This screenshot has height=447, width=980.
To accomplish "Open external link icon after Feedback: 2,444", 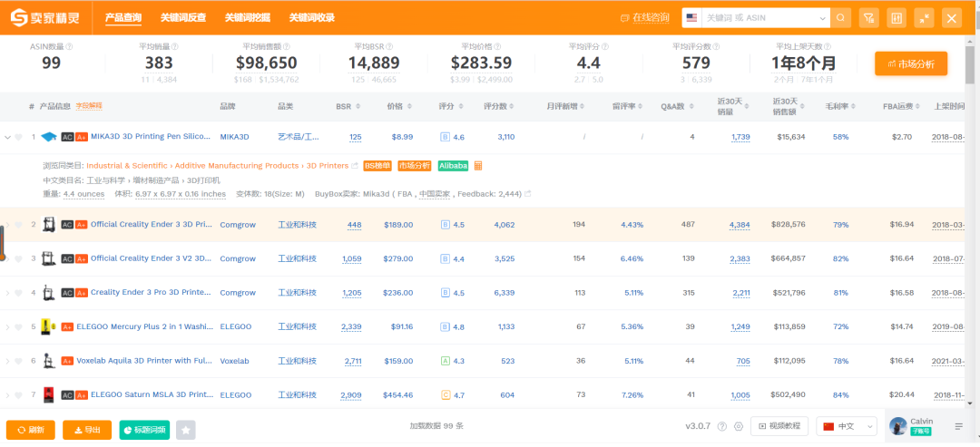I will [528, 194].
